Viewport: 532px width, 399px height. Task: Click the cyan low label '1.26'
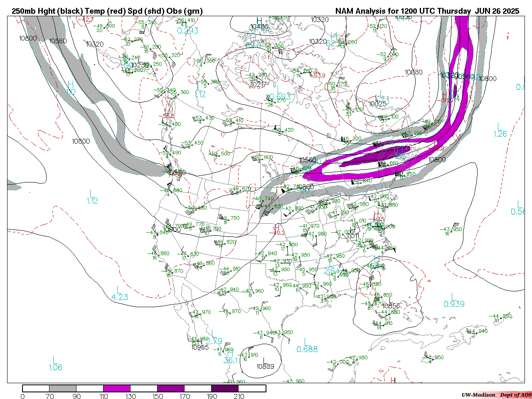click(500, 134)
